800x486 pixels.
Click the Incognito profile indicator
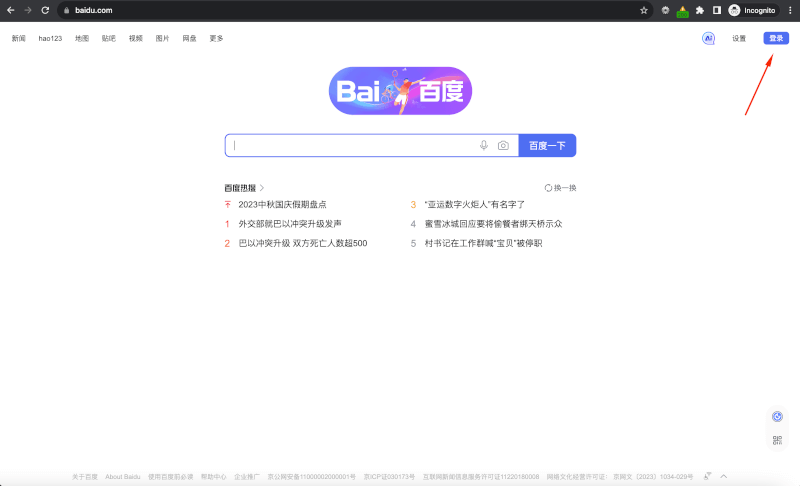(x=752, y=10)
